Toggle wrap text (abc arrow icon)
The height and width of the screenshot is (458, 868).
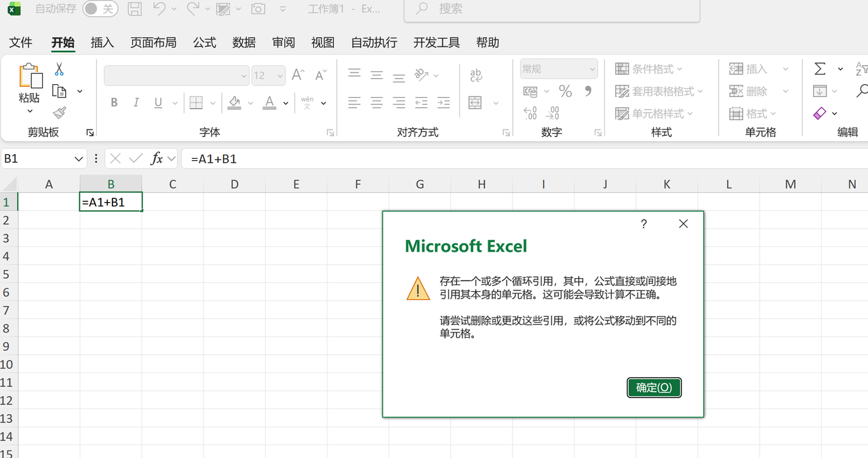tap(476, 75)
